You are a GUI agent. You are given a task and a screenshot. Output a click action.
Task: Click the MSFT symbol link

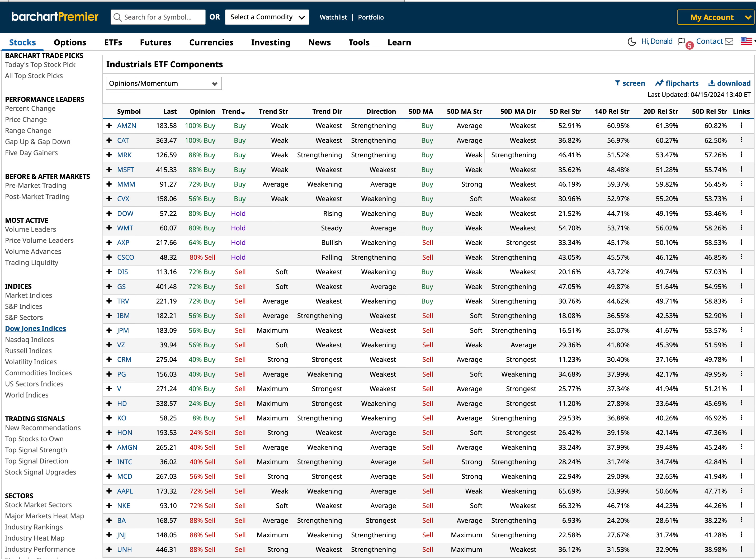[126, 169]
